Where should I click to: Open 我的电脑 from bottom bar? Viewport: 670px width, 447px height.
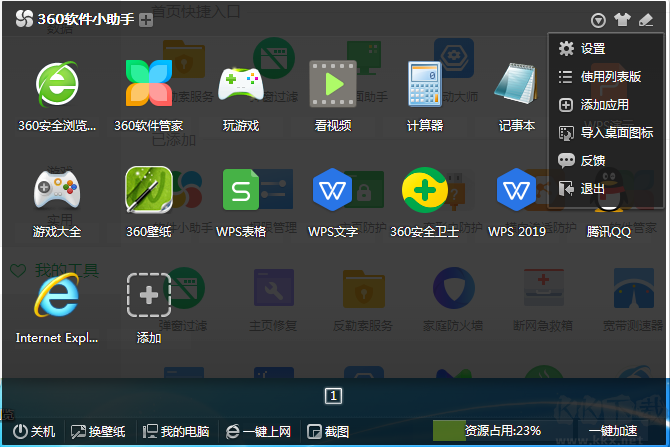176,432
